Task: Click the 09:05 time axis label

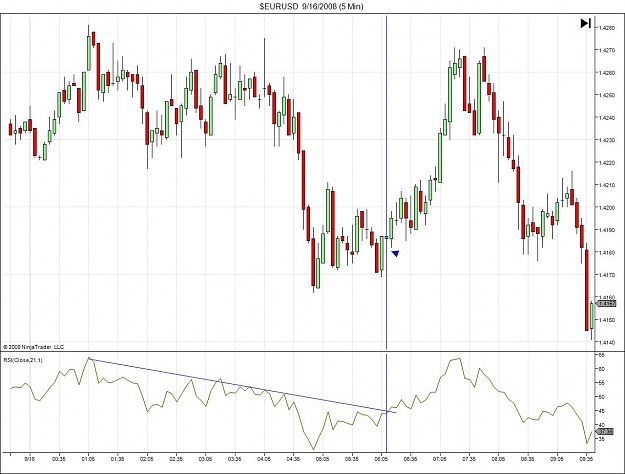Action: click(x=557, y=459)
